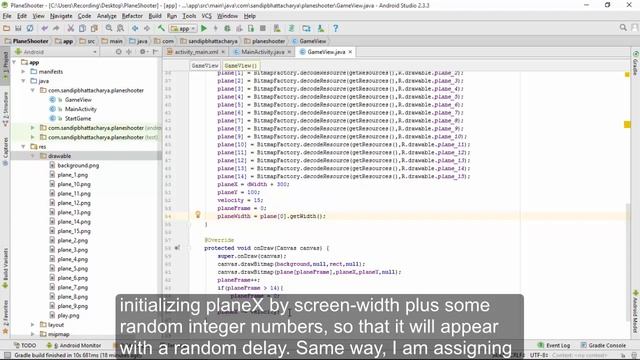This screenshot has height=360, width=640.
Task: Click the Hide project panel icon
Action: [155, 52]
